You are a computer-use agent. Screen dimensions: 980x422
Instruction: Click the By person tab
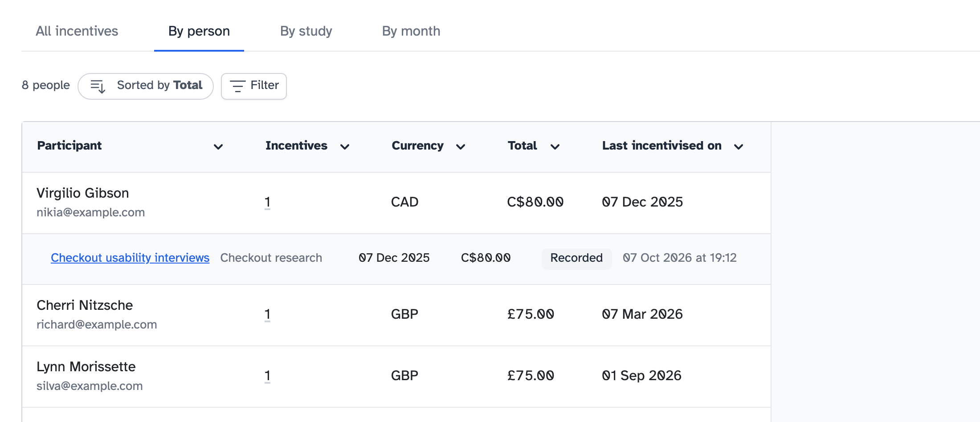199,31
